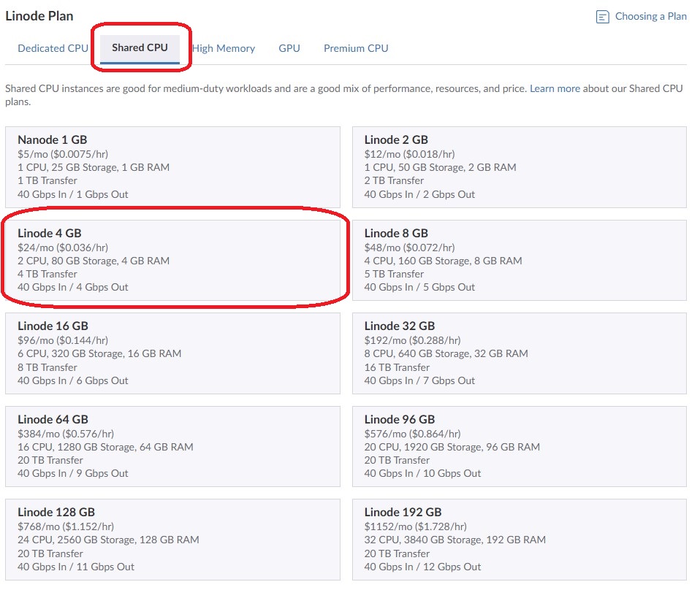Select the Linode 4 GB plan card

click(x=172, y=260)
